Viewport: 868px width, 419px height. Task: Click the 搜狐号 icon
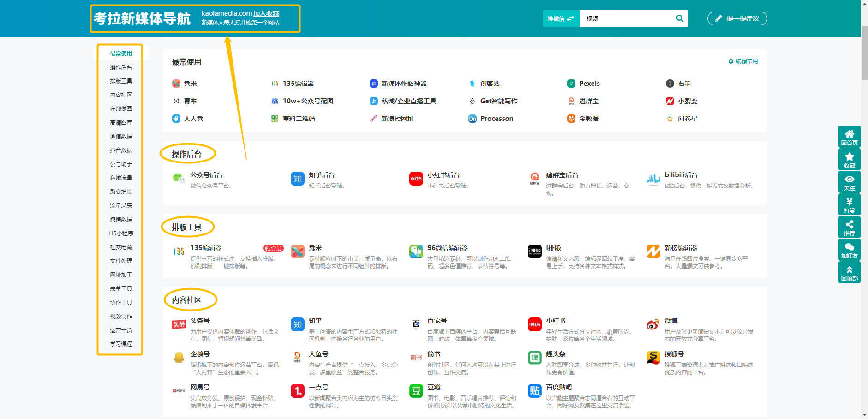click(x=653, y=358)
